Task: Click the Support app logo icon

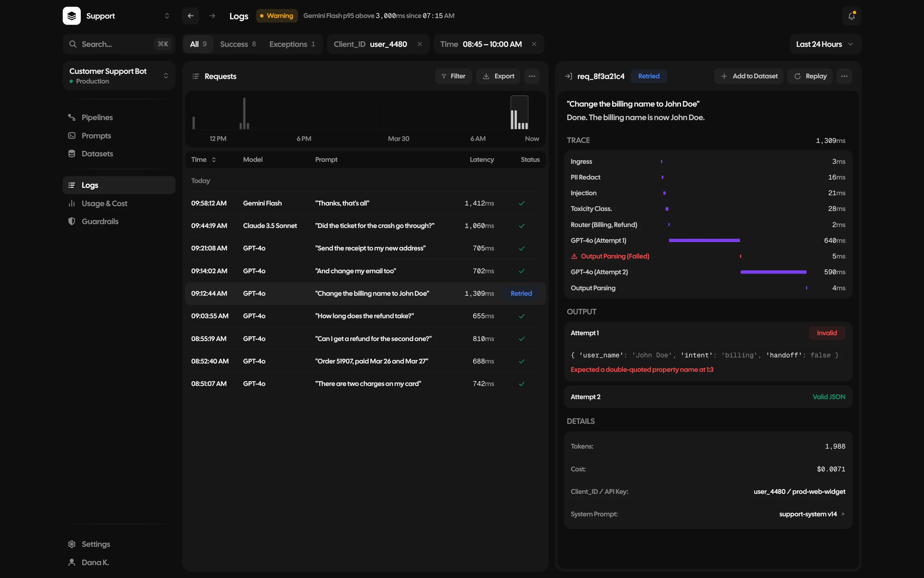Action: tap(72, 16)
